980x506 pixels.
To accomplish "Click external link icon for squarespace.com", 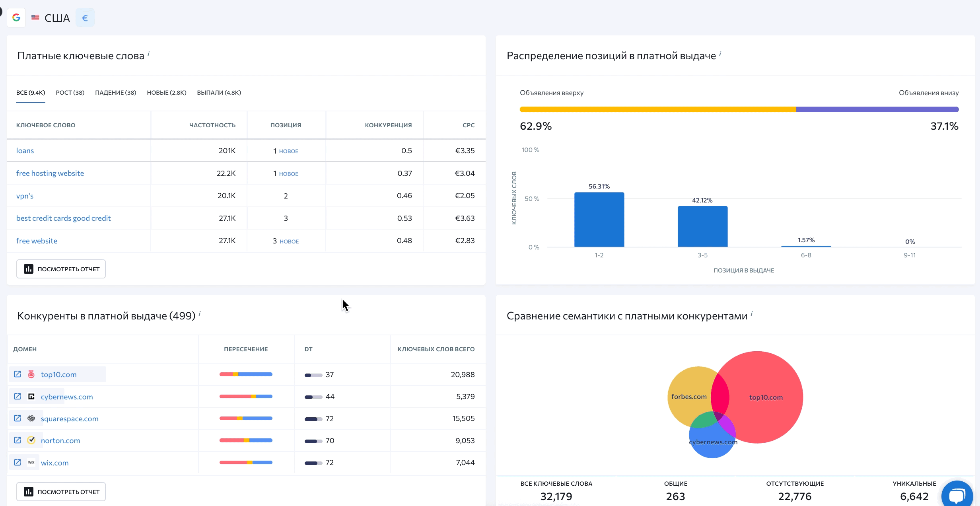I will coord(17,418).
